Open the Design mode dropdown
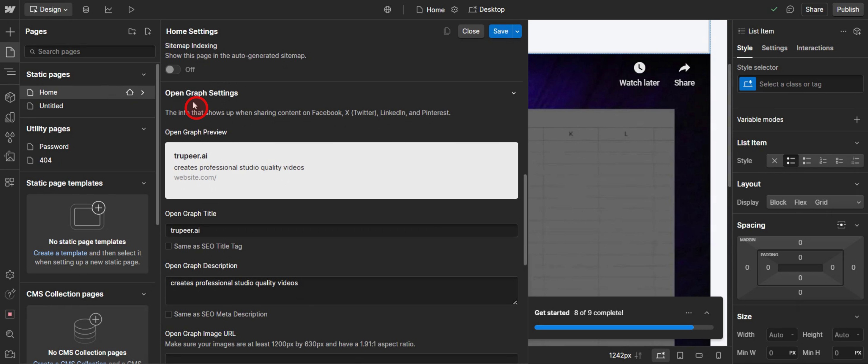The width and height of the screenshot is (868, 364). coord(48,10)
